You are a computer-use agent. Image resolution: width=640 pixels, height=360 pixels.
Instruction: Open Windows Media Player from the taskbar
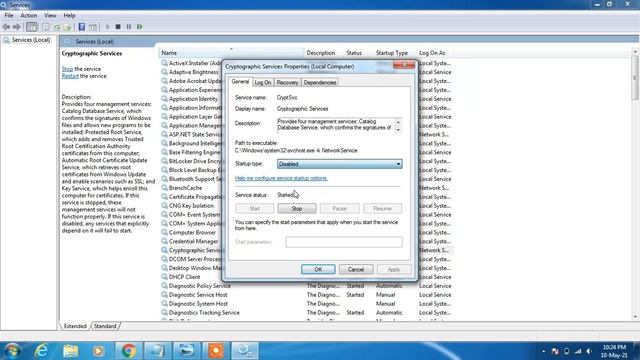tap(98, 351)
